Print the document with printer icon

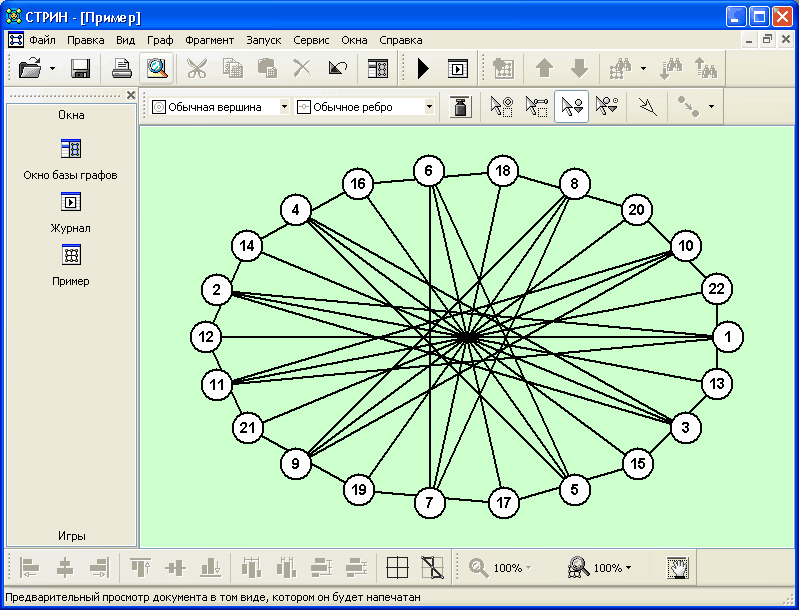[x=122, y=68]
